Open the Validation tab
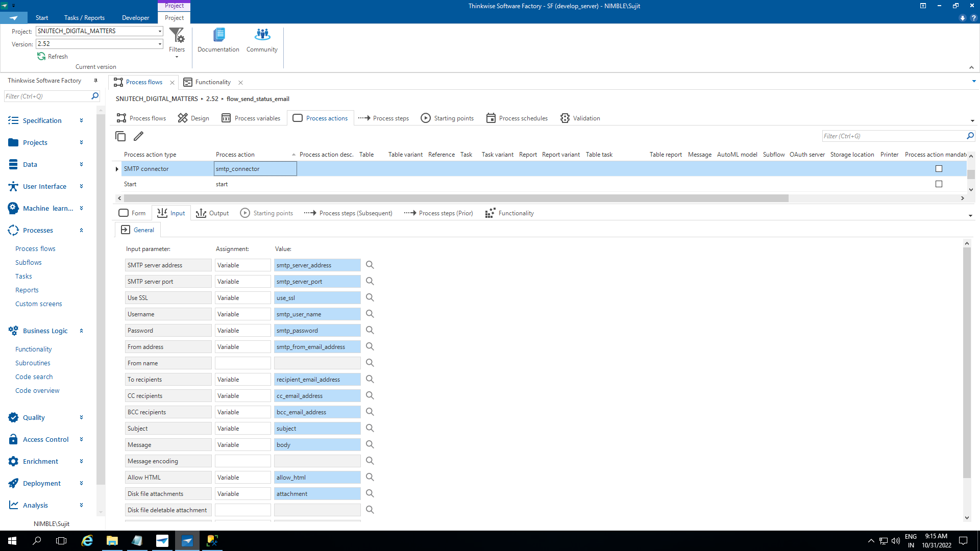The width and height of the screenshot is (980, 551). [x=580, y=118]
